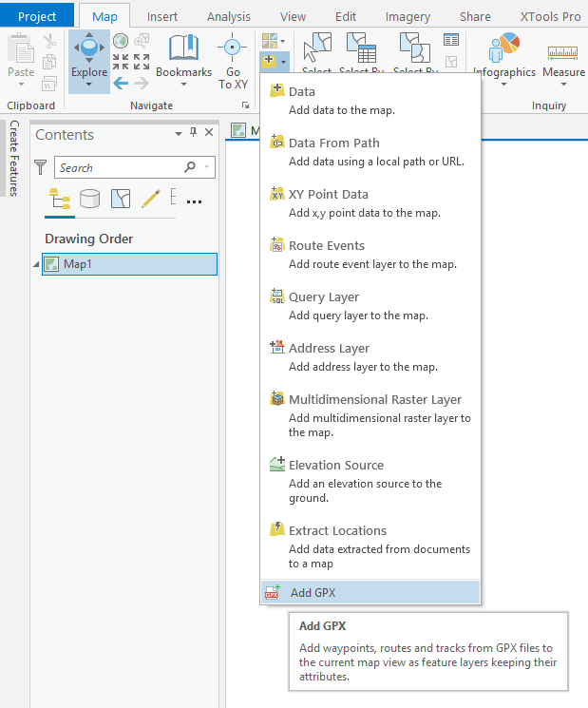Viewport: 588px width, 708px height.
Task: Click the Copy Path icon
Action: coord(49,84)
